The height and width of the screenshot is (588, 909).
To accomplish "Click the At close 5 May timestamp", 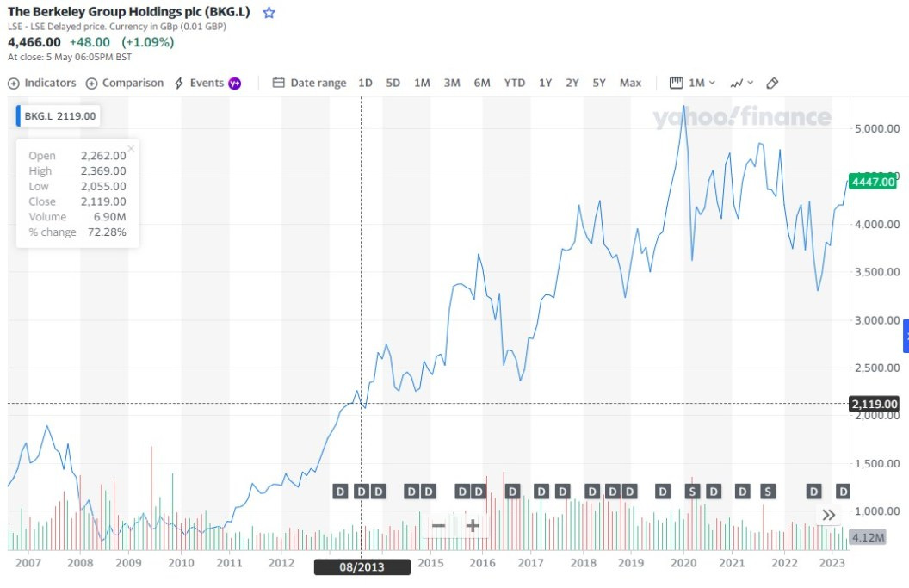I will [70, 57].
